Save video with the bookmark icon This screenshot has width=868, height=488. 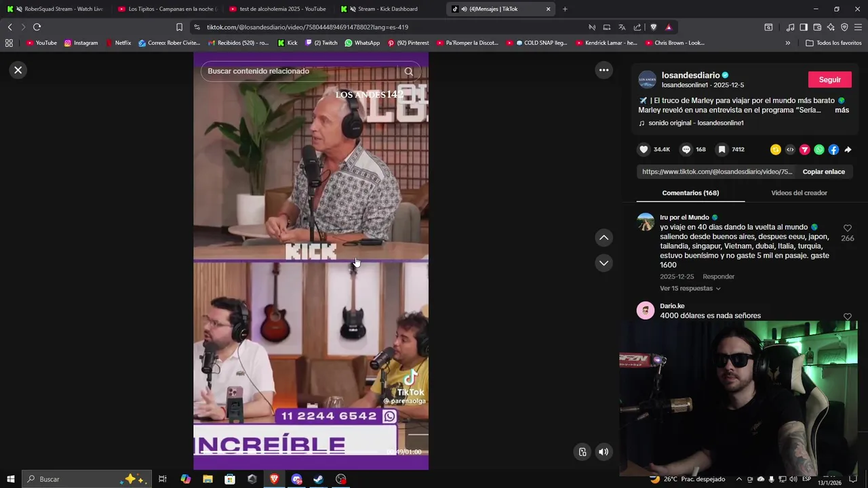722,150
